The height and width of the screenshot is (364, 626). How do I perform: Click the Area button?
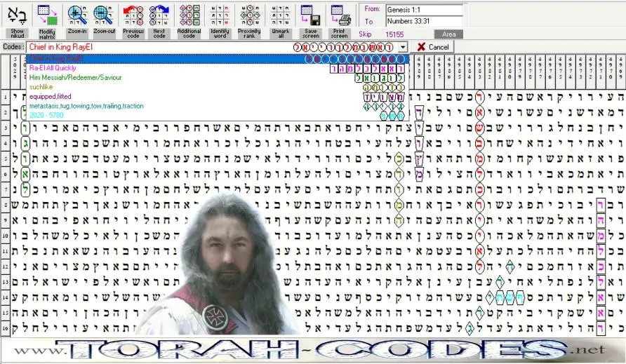coord(448,34)
